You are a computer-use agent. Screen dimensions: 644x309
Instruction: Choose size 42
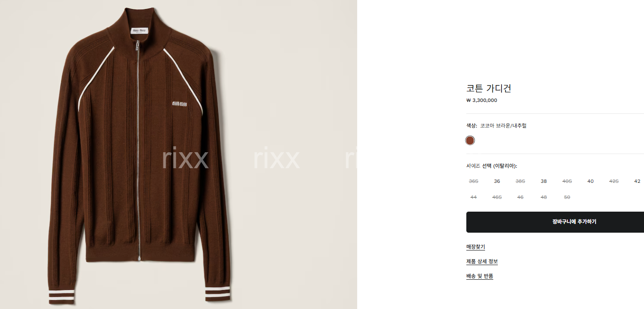click(637, 181)
